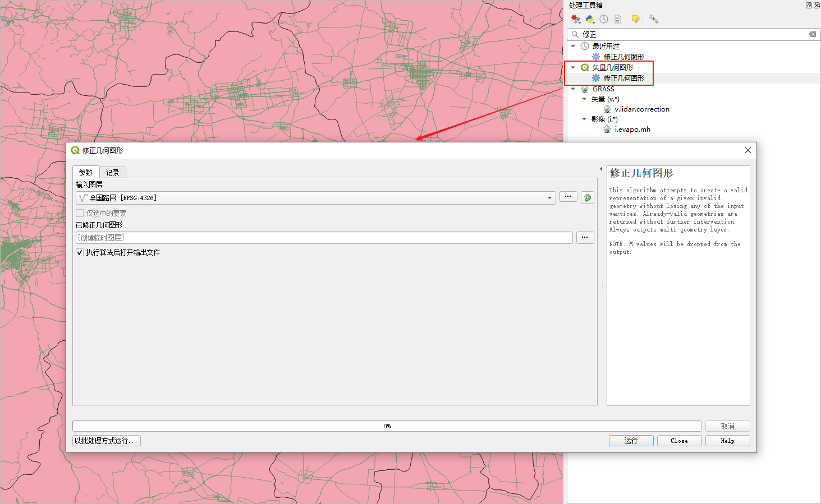Collapse the GRASS provider group
This screenshot has height=504, width=821.
point(573,89)
